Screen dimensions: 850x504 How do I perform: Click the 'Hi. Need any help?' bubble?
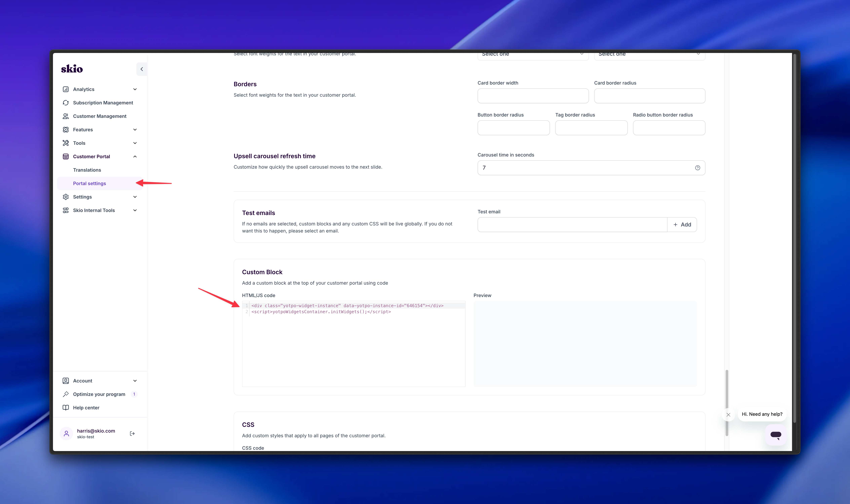pyautogui.click(x=762, y=414)
